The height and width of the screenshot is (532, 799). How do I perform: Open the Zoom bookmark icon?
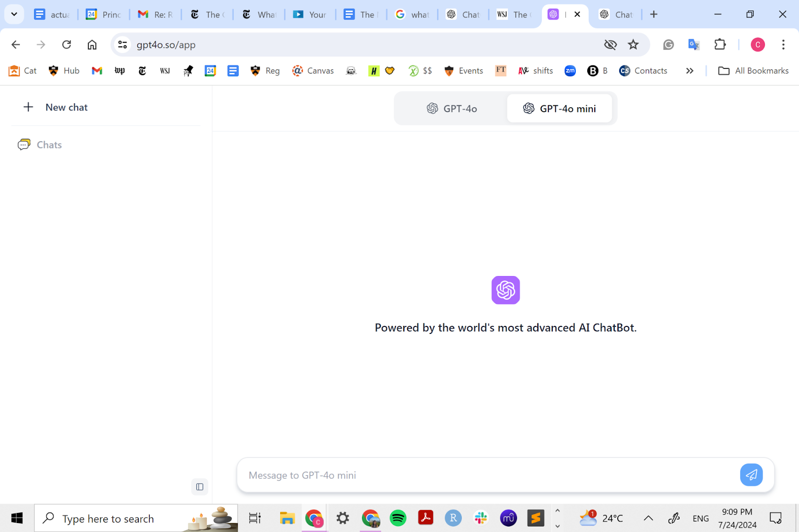click(570, 71)
